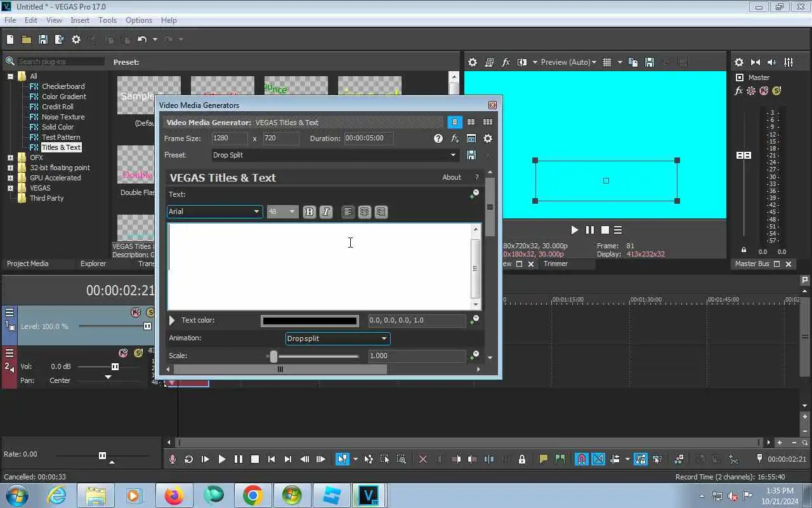Click the Scale value field 1.000
This screenshot has width=812, height=508.
pyautogui.click(x=417, y=356)
